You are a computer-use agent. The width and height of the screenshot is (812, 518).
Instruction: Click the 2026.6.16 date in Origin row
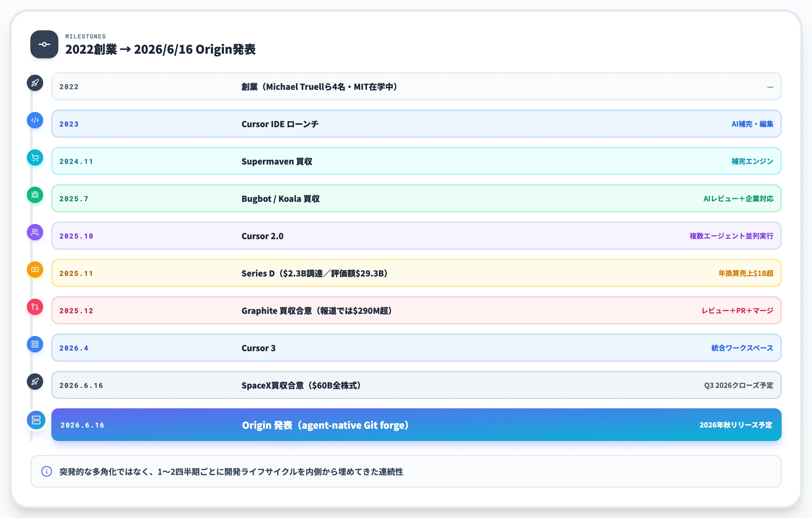[x=82, y=425]
